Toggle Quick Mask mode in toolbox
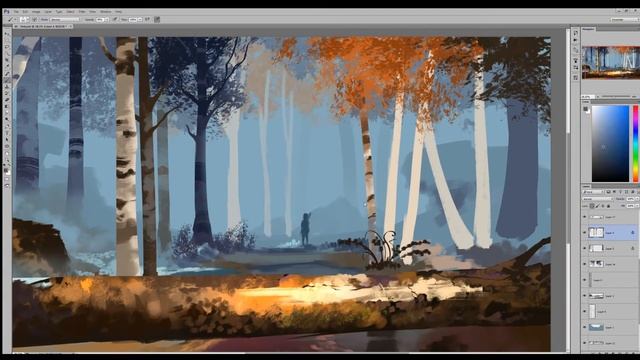The height and width of the screenshot is (360, 640). coord(7,179)
